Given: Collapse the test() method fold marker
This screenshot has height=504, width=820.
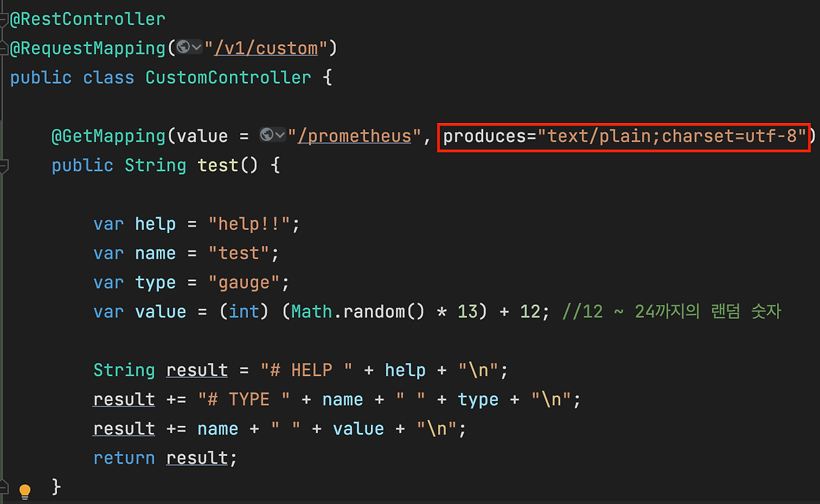Looking at the screenshot, I should coord(3,166).
